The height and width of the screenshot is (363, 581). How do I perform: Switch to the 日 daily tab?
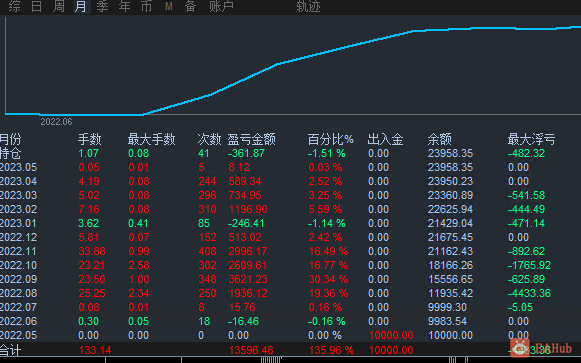36,6
